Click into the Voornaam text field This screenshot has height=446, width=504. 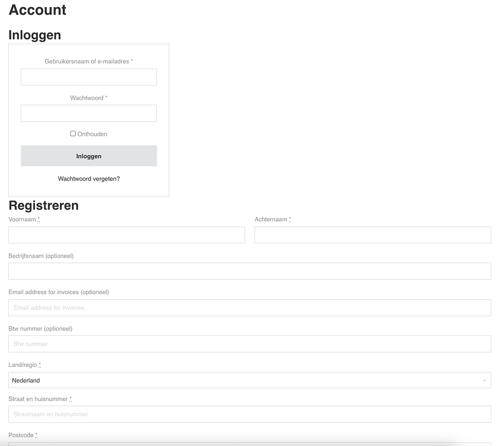pyautogui.click(x=126, y=235)
